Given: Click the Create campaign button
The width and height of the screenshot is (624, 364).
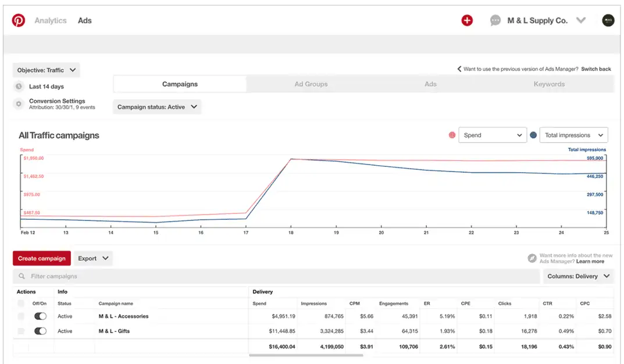Looking at the screenshot, I should (x=41, y=258).
